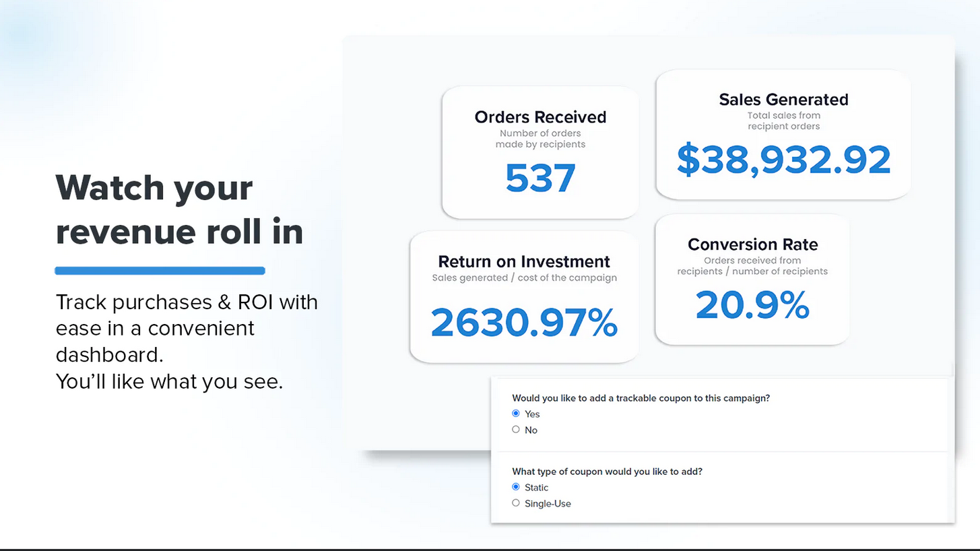Click the "You'll like what you see." line
This screenshot has height=551, width=980.
pos(169,381)
